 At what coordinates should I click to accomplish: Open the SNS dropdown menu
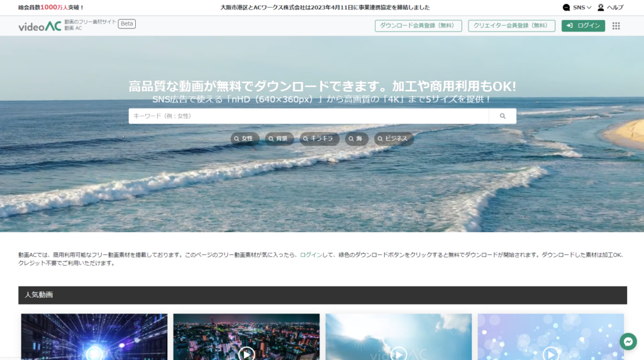(582, 8)
